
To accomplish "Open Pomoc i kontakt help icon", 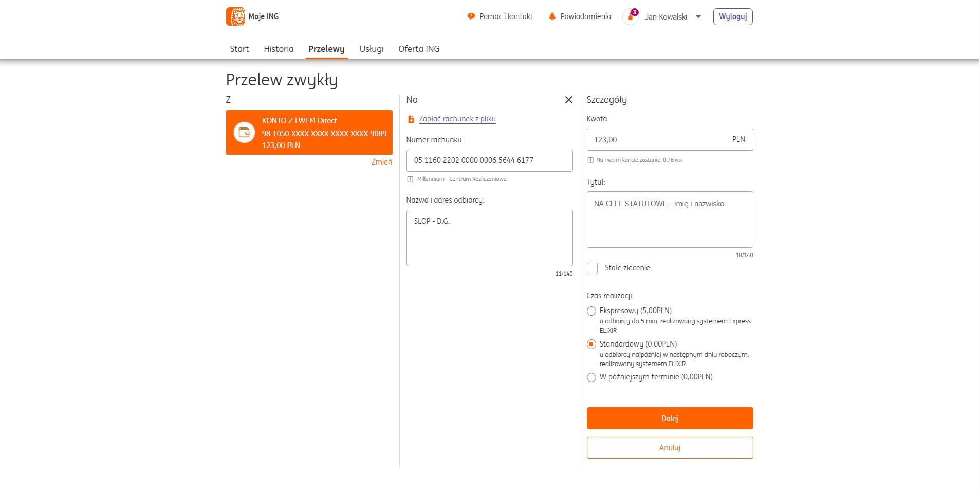I will [x=471, y=16].
